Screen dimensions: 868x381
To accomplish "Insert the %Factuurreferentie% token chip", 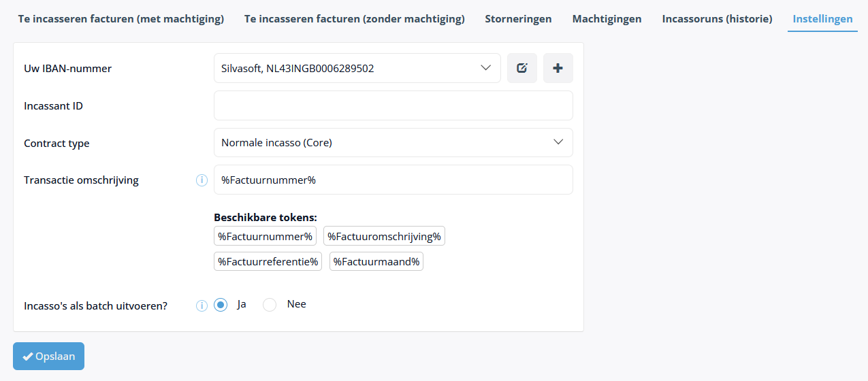I will point(268,261).
